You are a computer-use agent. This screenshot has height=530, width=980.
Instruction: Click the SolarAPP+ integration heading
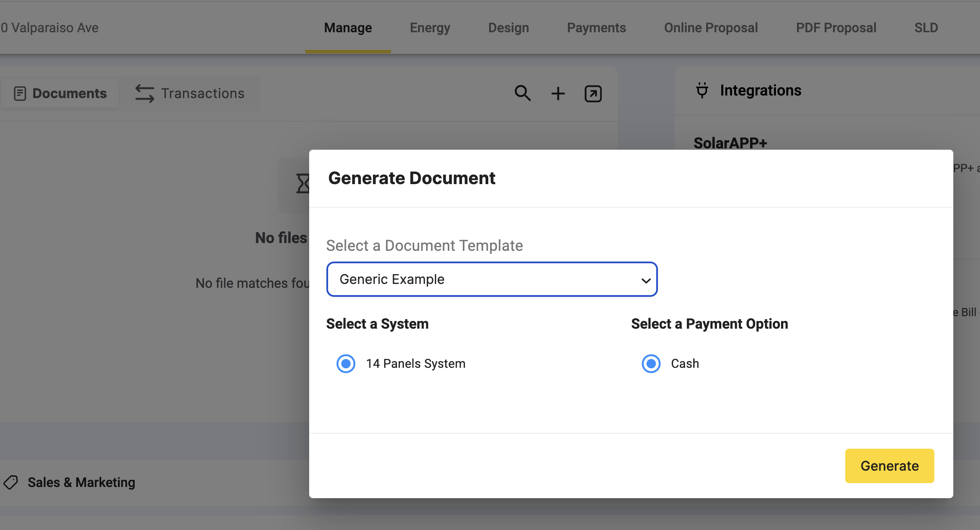[x=730, y=142]
